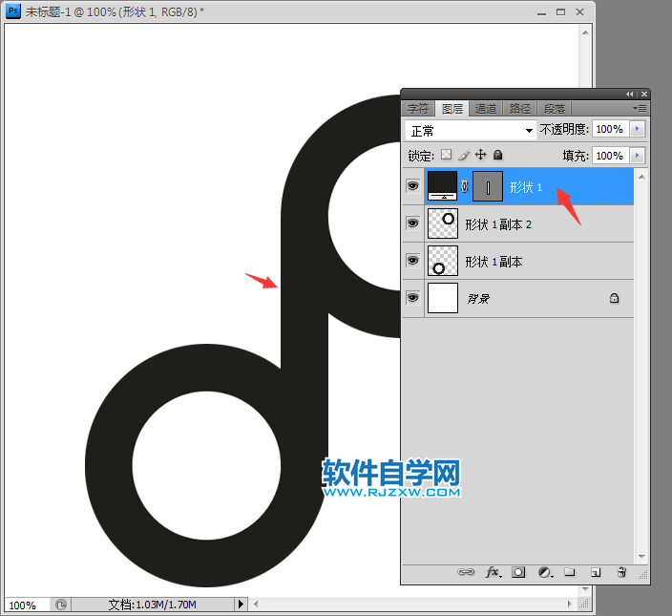The width and height of the screenshot is (672, 616).
Task: Click layers list scroll down arrow
Action: pos(641,557)
